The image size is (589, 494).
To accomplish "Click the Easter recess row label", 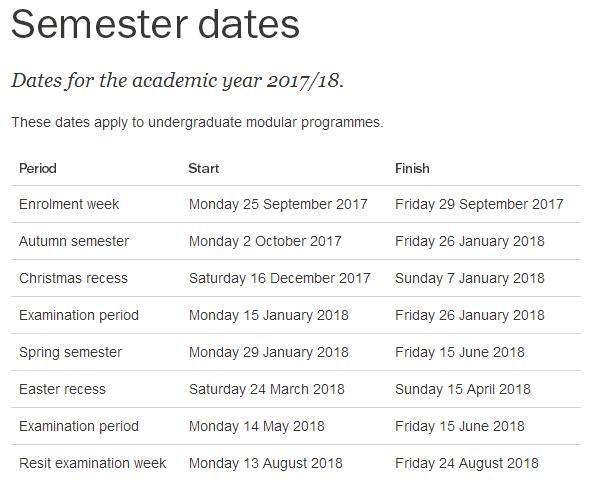I will point(62,389).
